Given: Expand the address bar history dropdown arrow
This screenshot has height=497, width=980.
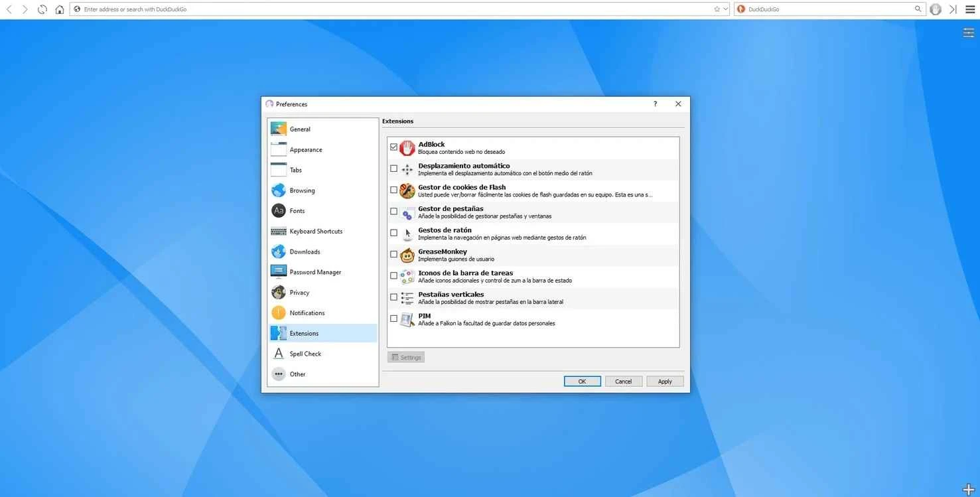Looking at the screenshot, I should (x=725, y=9).
